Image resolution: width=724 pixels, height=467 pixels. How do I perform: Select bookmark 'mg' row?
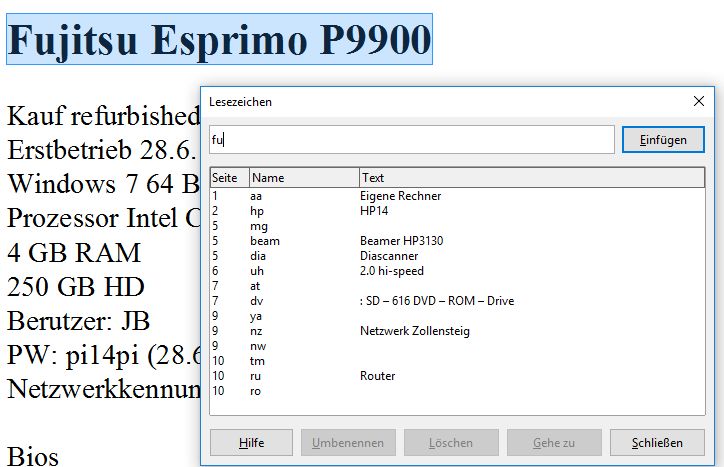coord(457,226)
